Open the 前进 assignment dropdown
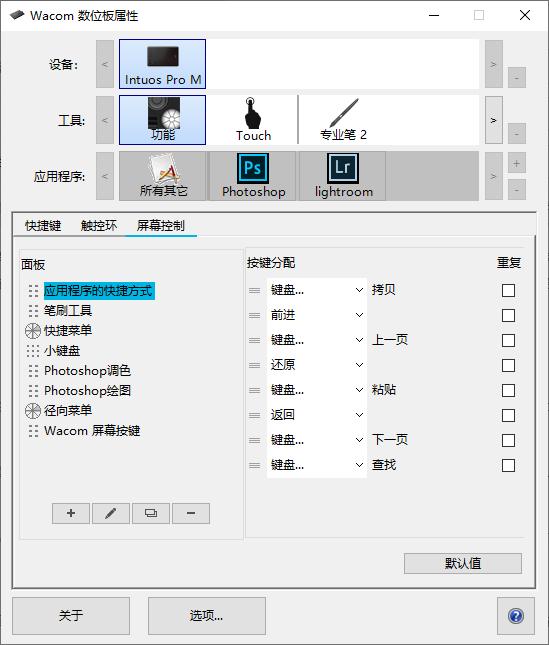Viewport: 549px width, 645px height. pos(317,316)
